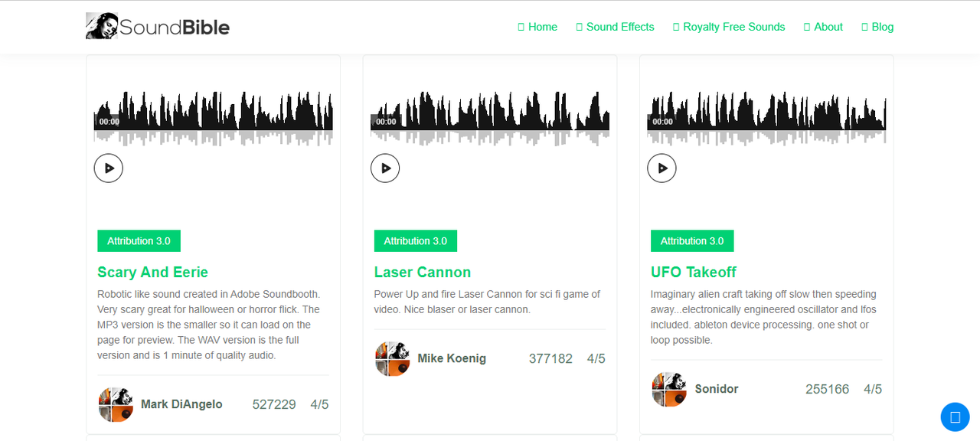Click the play count 255166
The image size is (980, 441).
[x=827, y=389]
